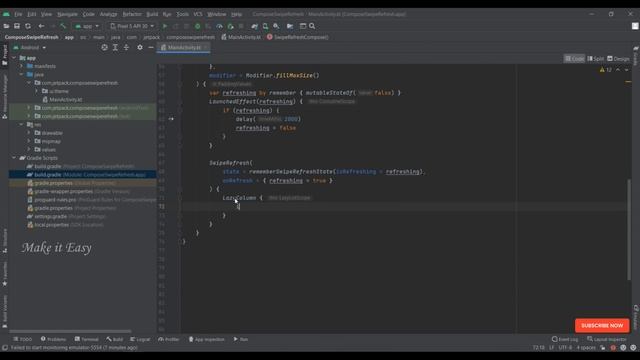640x360 pixels.
Task: Open Project panel settings gear
Action: [x=140, y=47]
